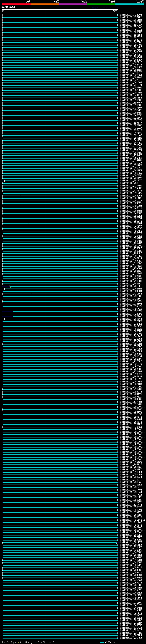Select hit label UniRef100_P11142-2

coord(132,520)
